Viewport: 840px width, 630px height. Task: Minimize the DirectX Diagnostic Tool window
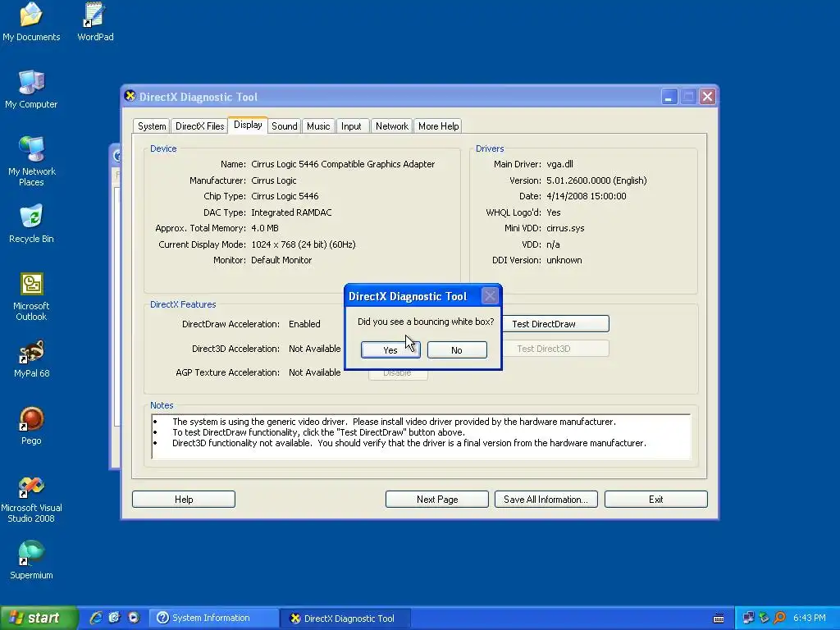(669, 97)
